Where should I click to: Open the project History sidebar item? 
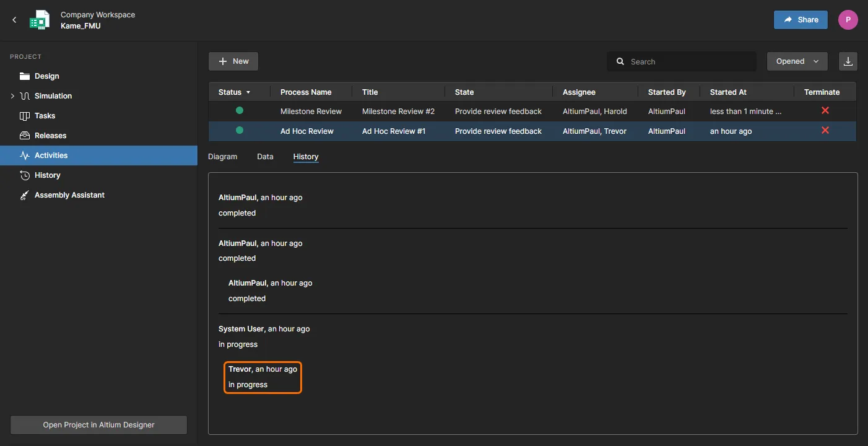[47, 175]
